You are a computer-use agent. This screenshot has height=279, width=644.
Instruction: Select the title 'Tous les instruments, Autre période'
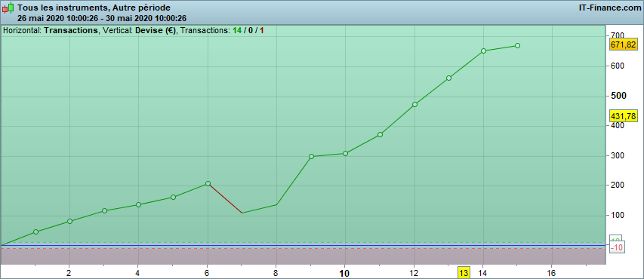tap(94, 8)
